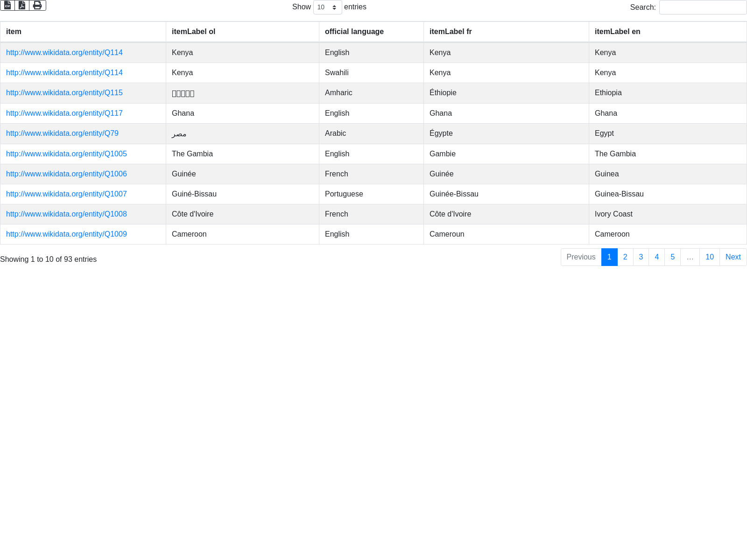Print the table using printer icon

37,5
